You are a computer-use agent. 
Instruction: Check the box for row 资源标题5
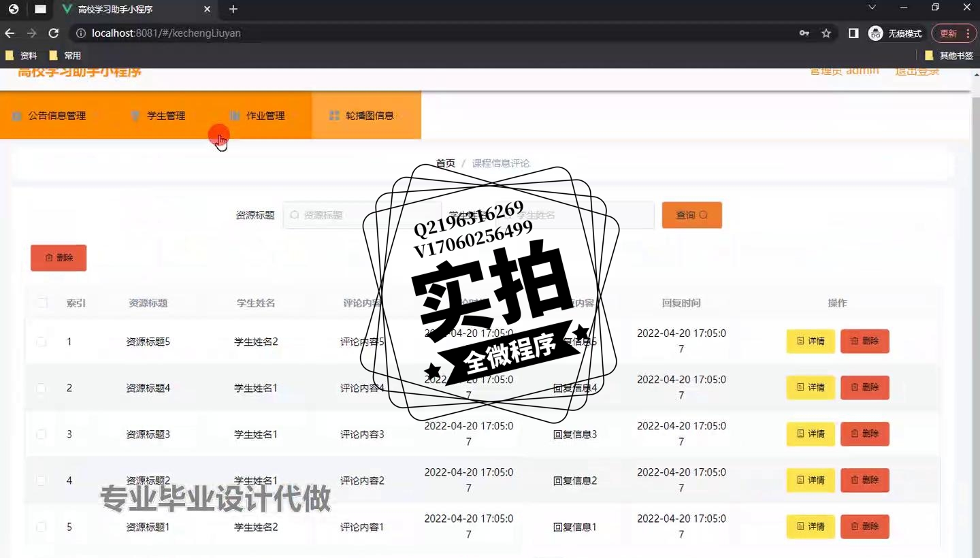(41, 342)
